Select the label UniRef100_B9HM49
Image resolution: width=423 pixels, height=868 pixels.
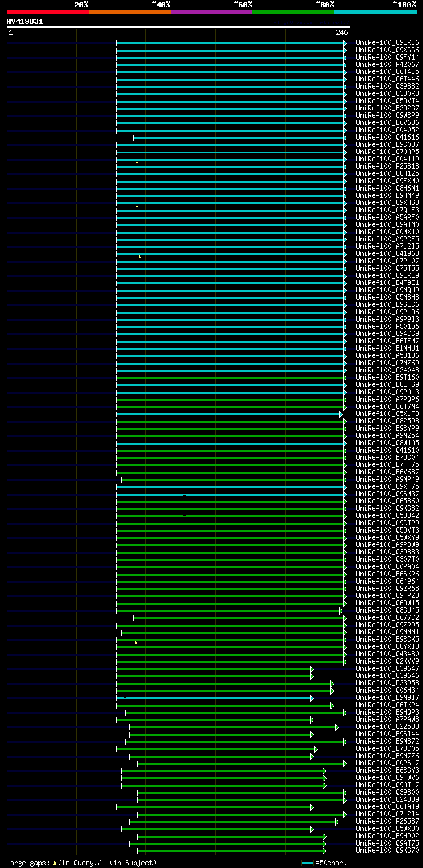[x=387, y=195]
